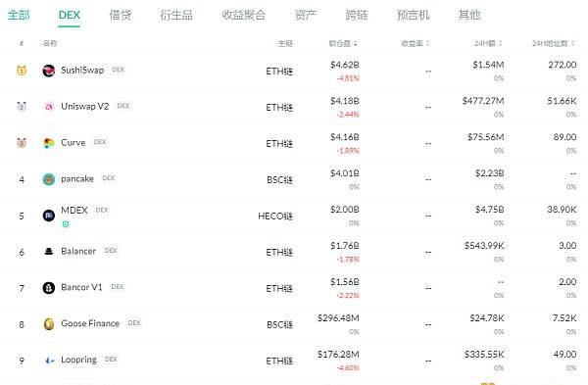The image size is (588, 385).
Task: Click the first-place medal icon
Action: pyautogui.click(x=22, y=71)
